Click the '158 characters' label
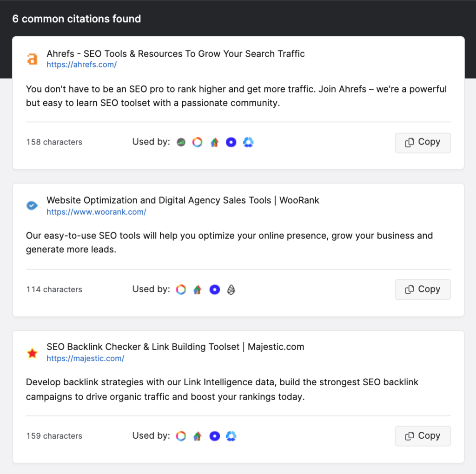 (x=54, y=142)
